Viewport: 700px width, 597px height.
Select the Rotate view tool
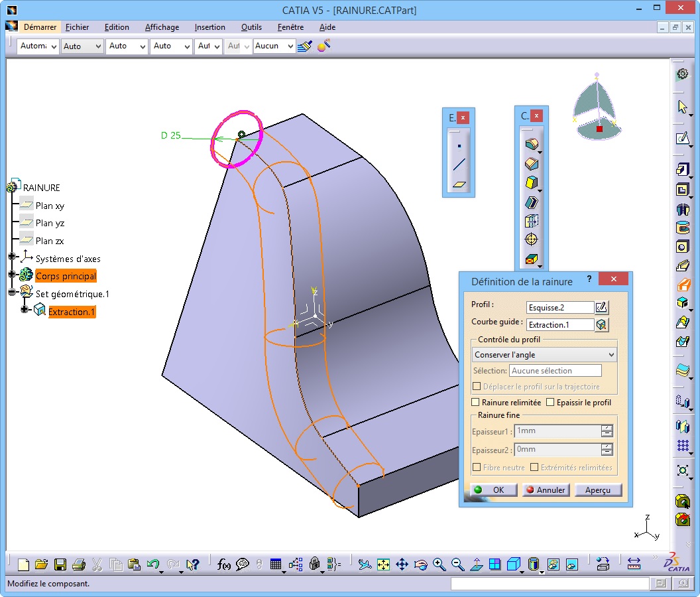420,564
